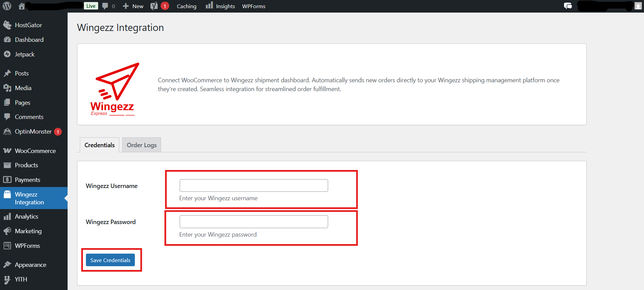Open the Caching menu in admin bar
This screenshot has height=290, width=644.
pos(186,6)
